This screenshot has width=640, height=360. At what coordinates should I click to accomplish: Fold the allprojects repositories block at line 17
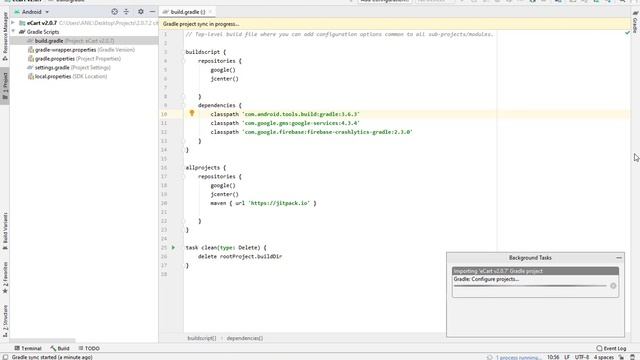point(183,176)
